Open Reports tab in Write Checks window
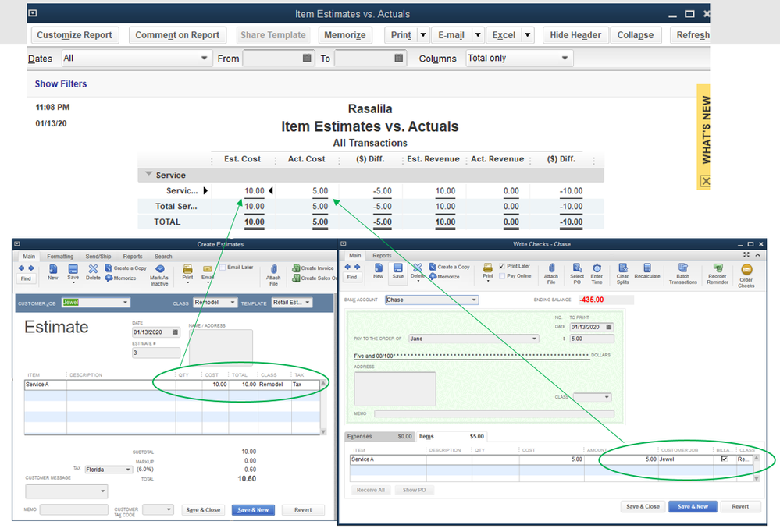This screenshot has width=780, height=532. pos(382,256)
